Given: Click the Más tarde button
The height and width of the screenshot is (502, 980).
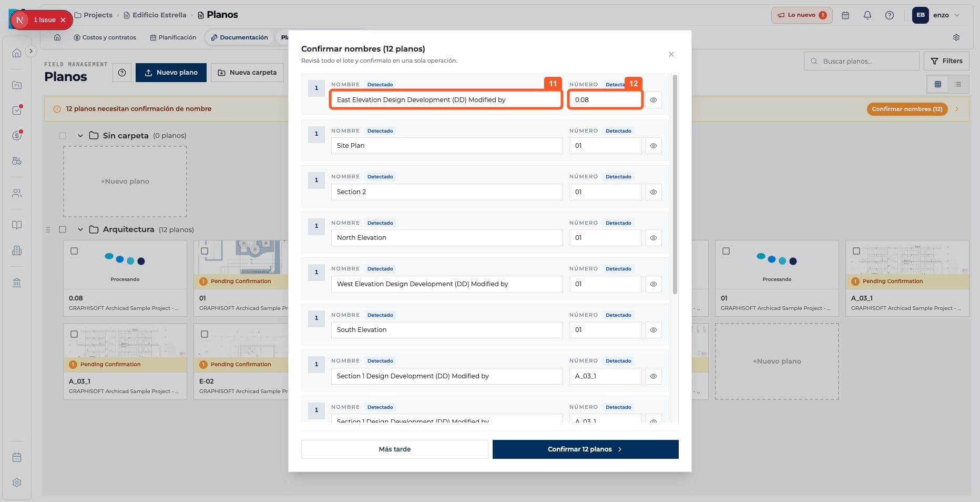Looking at the screenshot, I should click(x=395, y=449).
